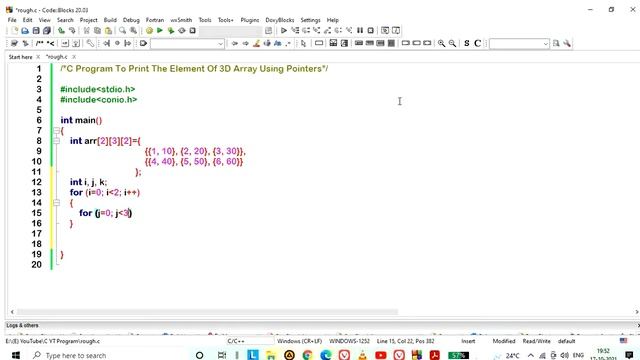The width and height of the screenshot is (640, 360).
Task: Open a file using toolbar icon
Action: coord(25,31)
